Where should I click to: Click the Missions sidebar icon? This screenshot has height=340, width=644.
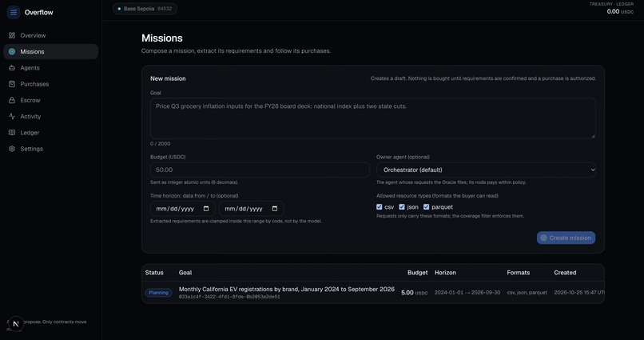click(x=12, y=51)
